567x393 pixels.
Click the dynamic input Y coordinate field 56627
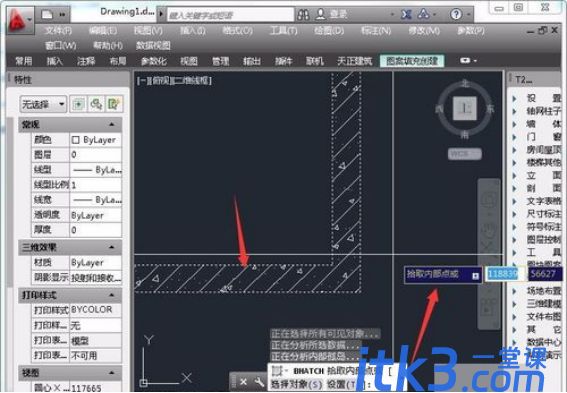545,274
